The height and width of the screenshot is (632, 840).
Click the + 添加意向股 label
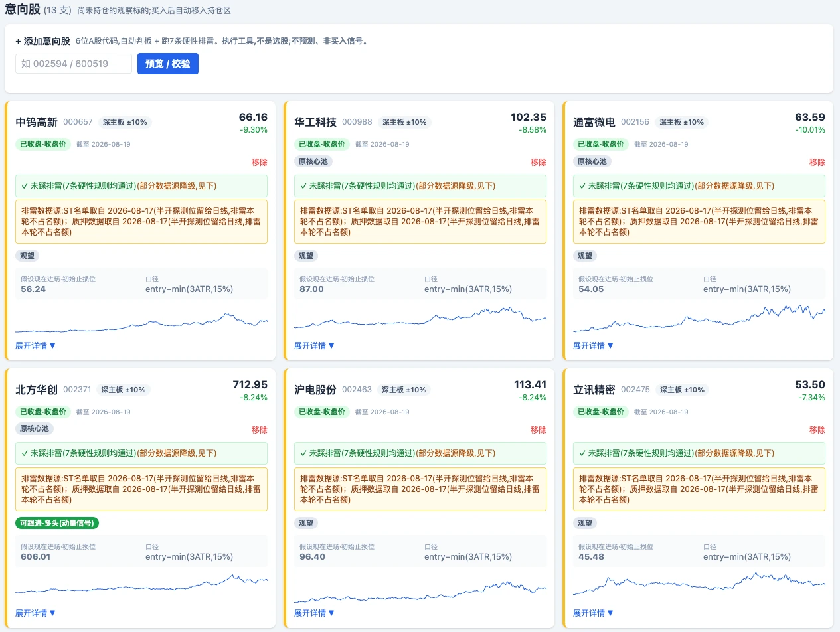(x=42, y=41)
